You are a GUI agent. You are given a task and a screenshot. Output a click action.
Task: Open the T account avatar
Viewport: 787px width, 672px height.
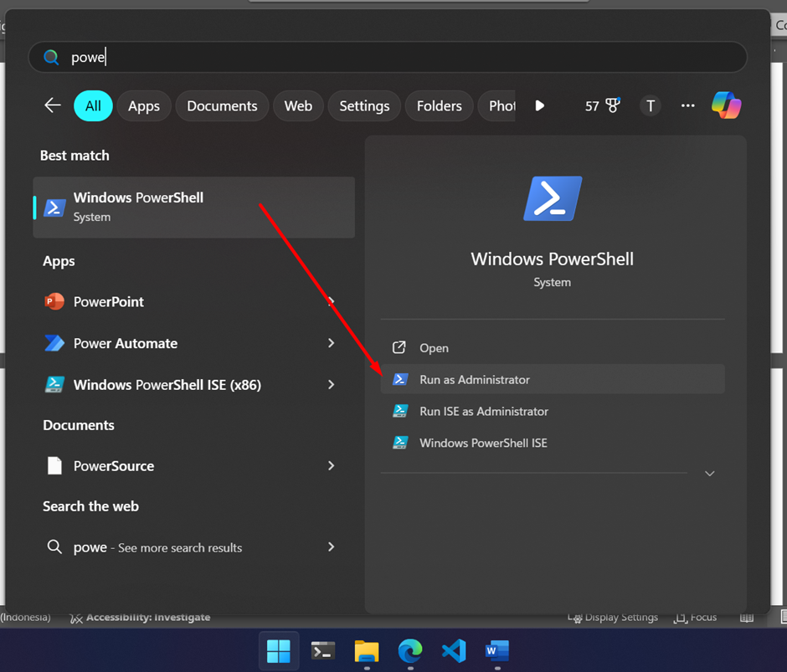click(651, 106)
